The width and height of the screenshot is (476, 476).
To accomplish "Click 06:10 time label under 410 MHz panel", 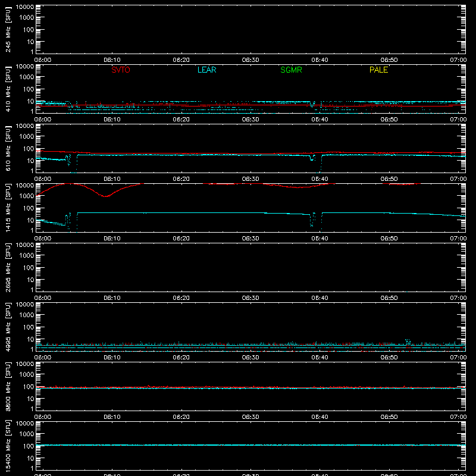I will [112, 120].
